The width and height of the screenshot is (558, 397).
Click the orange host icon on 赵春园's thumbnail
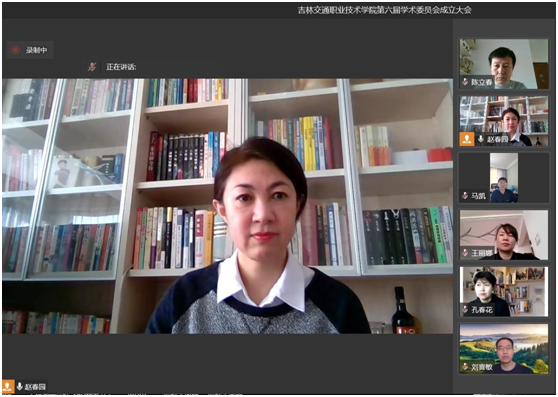[x=467, y=139]
